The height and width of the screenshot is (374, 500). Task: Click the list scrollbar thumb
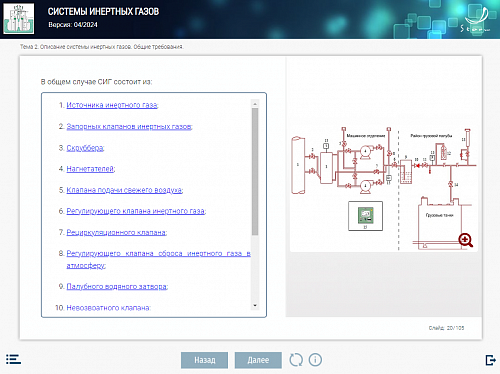[255, 172]
